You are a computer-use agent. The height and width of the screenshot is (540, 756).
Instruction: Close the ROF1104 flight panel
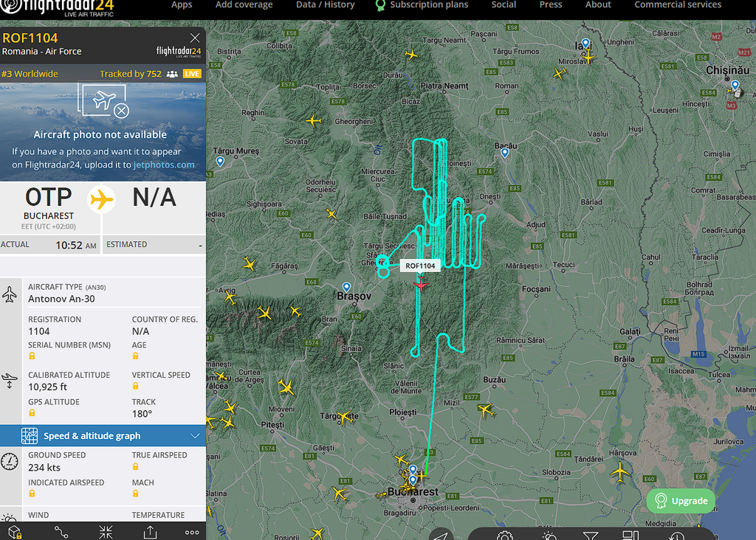195,38
